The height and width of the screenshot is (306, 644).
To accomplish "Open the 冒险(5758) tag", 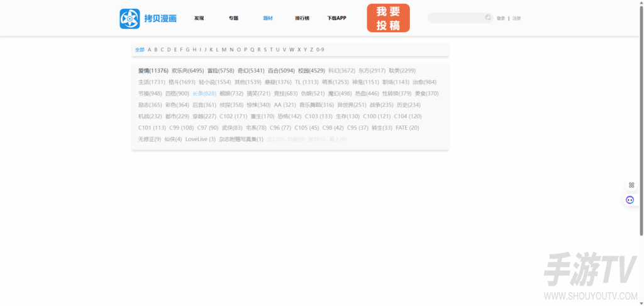I will (221, 71).
